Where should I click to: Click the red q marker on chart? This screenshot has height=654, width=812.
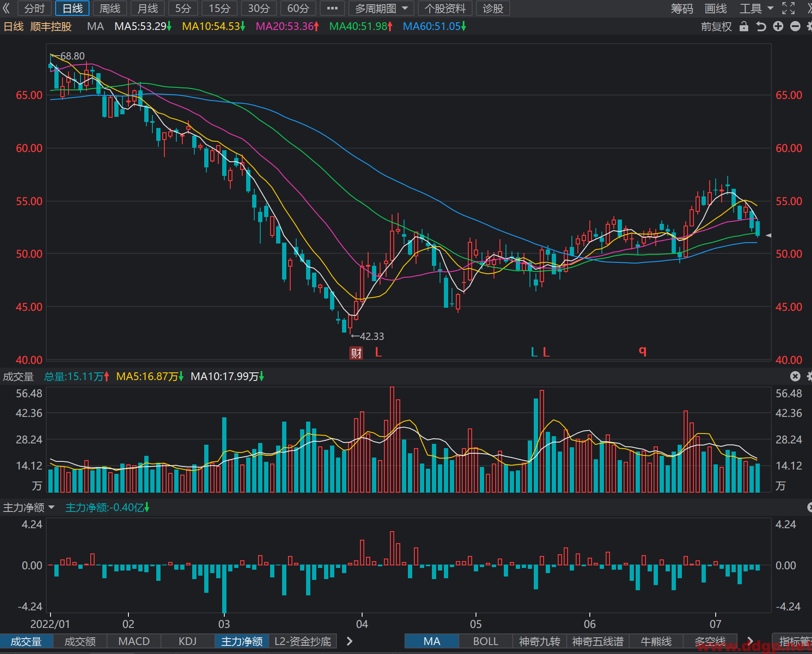coord(642,351)
